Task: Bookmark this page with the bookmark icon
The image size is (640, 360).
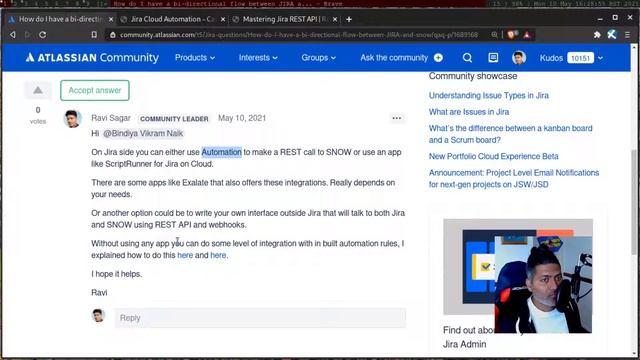Action: 94,35
